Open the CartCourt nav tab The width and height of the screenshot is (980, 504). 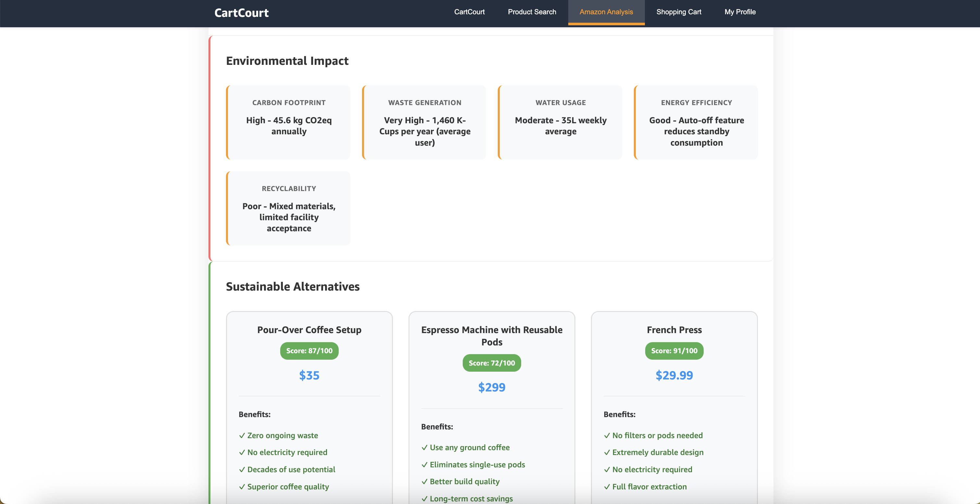[x=469, y=12]
